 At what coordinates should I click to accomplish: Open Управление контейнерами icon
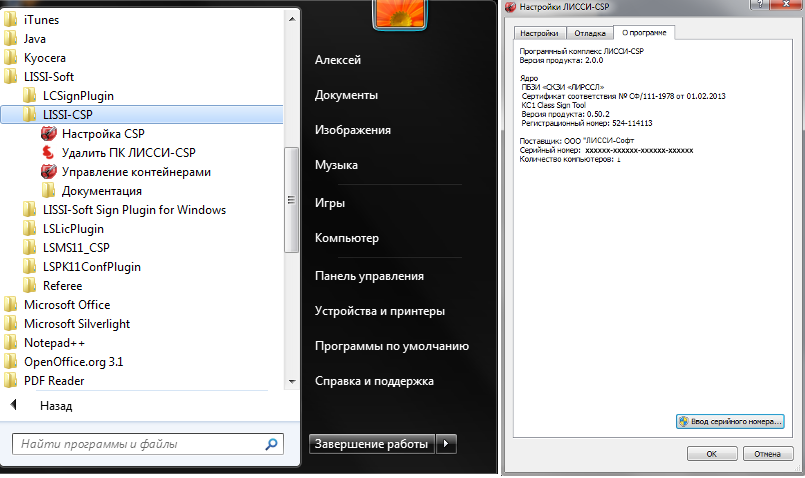(x=48, y=172)
